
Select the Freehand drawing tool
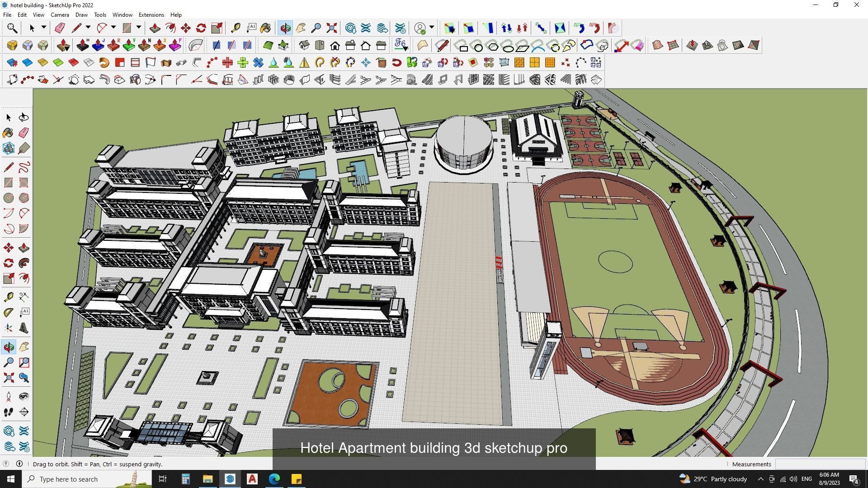(x=24, y=167)
